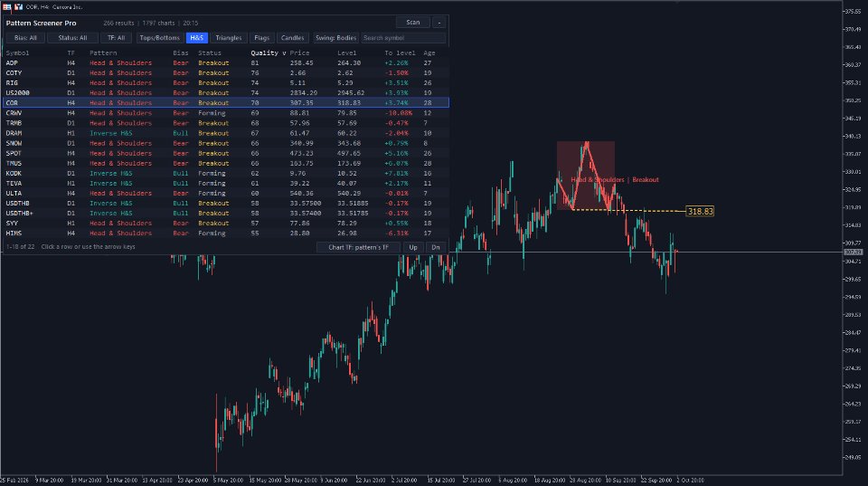Click the 318.83 level price label
This screenshot has height=486, width=868.
(x=700, y=211)
